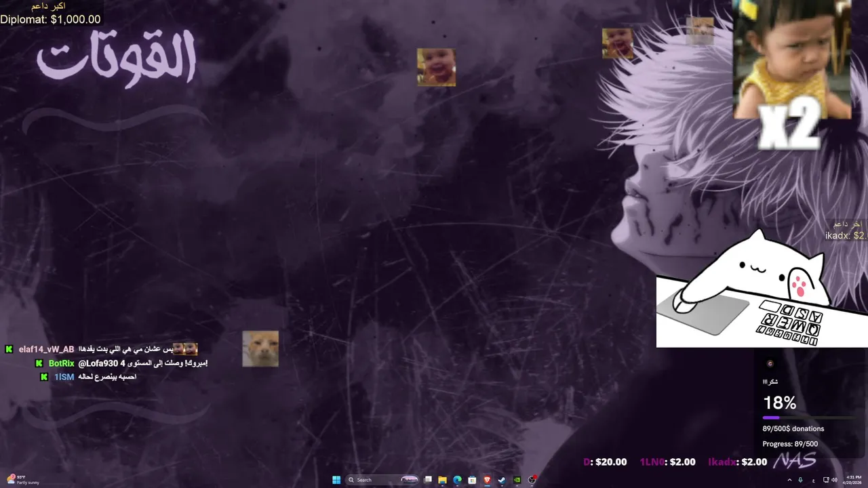Click the taskbar Search box
The width and height of the screenshot is (868, 488).
pos(381,480)
